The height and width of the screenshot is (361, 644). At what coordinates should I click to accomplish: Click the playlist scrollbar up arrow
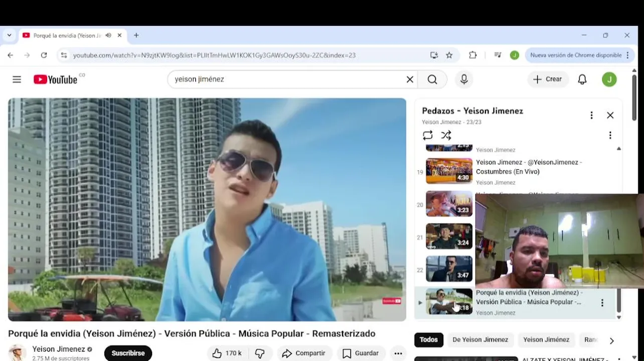tap(619, 148)
